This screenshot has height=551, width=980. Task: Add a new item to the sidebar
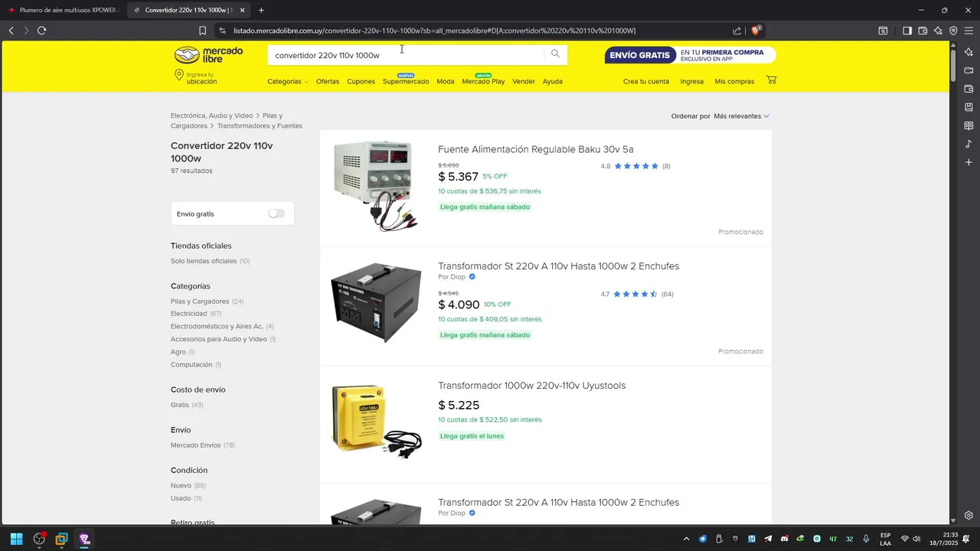(x=969, y=162)
